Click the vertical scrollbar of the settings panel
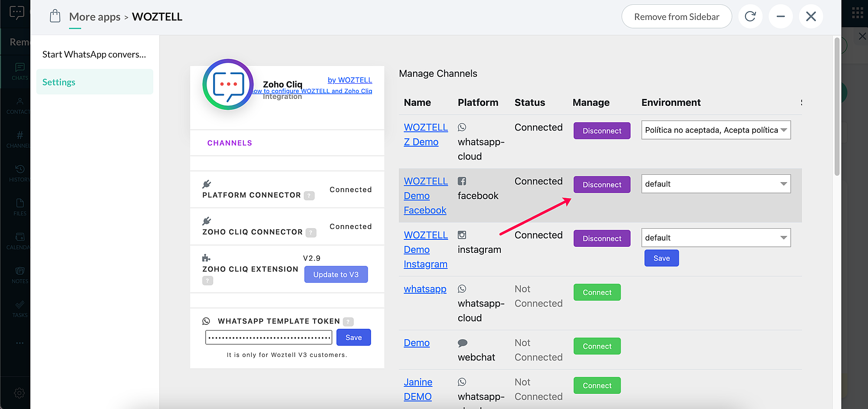Viewport: 868px width, 409px height. point(837,107)
